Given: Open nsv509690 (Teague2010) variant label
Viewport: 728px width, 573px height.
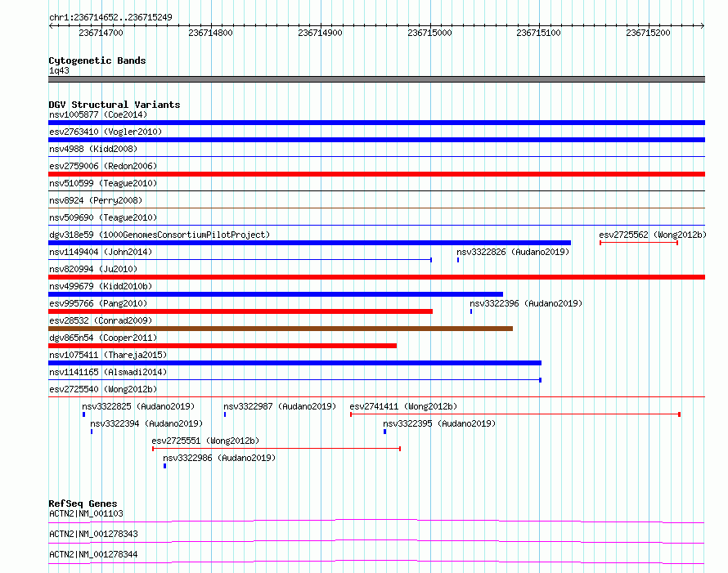Looking at the screenshot, I should point(103,217).
